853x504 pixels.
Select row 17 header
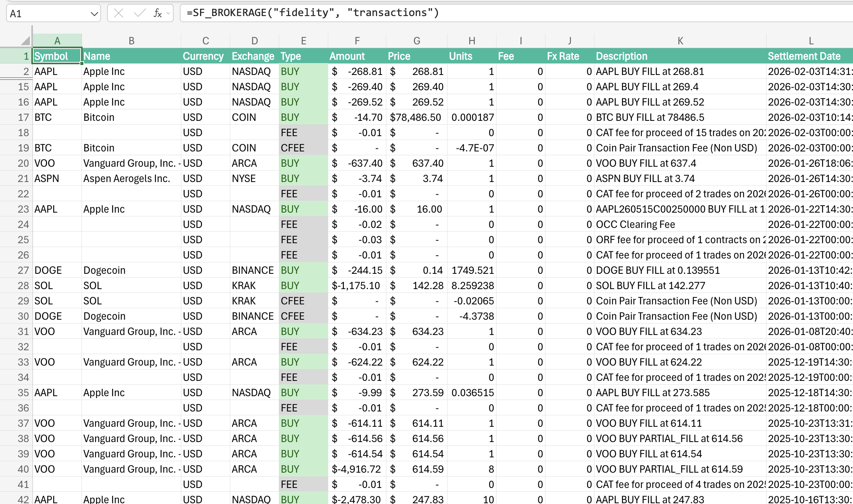pos(16,117)
